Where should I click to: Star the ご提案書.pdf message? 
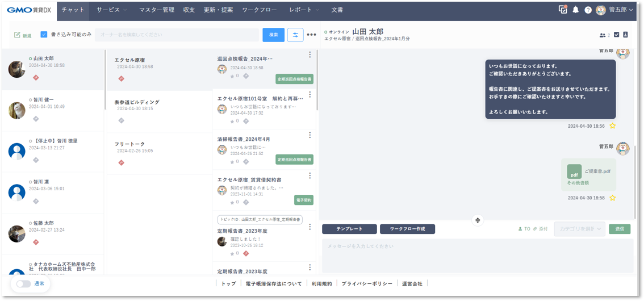(x=612, y=198)
